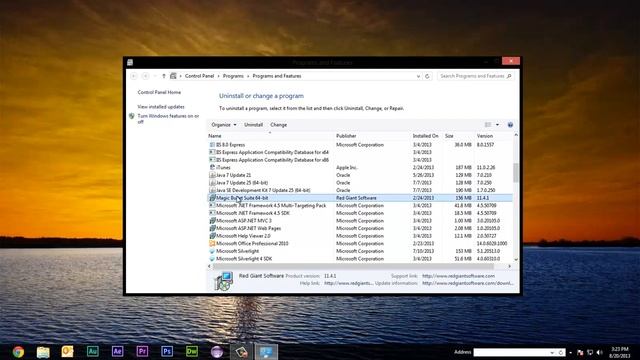Click the scroll down arrow of list
The height and width of the screenshot is (360, 640).
point(516,259)
